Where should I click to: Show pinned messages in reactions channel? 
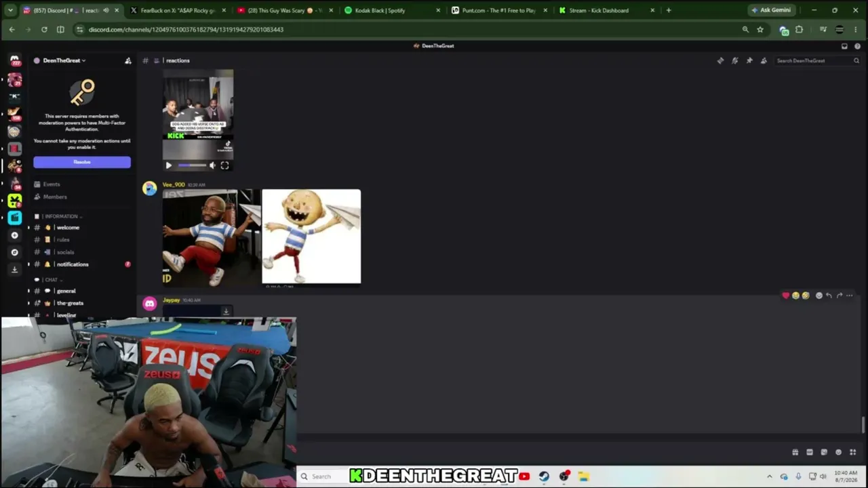(749, 60)
